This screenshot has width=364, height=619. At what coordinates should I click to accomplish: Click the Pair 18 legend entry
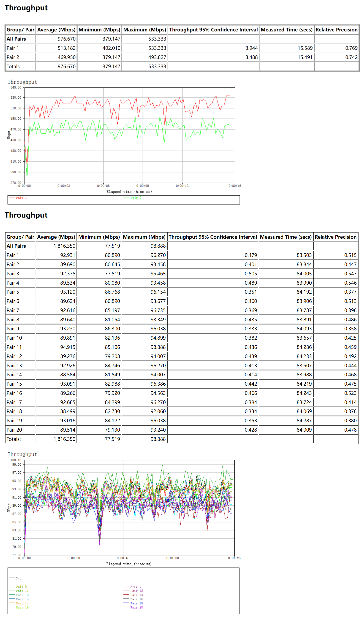[x=136, y=603]
